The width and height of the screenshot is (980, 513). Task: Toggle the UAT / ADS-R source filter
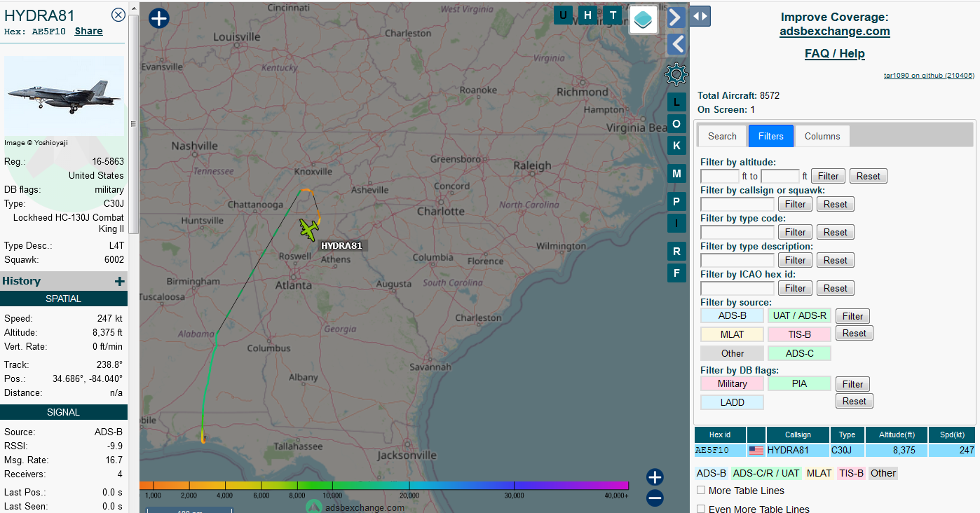click(x=800, y=315)
